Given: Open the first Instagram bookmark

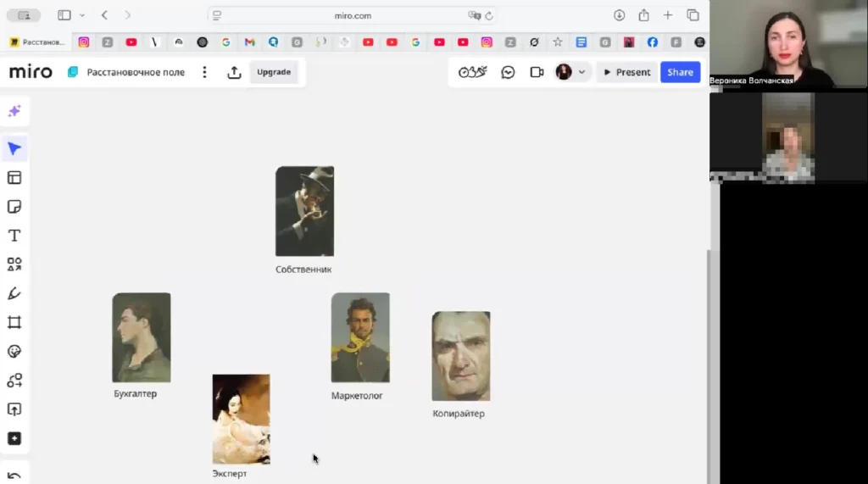Looking at the screenshot, I should point(84,42).
